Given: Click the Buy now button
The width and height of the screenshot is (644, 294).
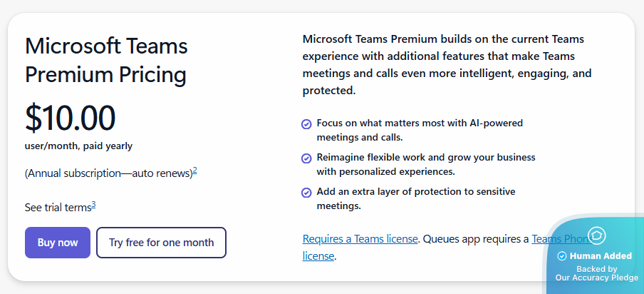Looking at the screenshot, I should point(58,243).
